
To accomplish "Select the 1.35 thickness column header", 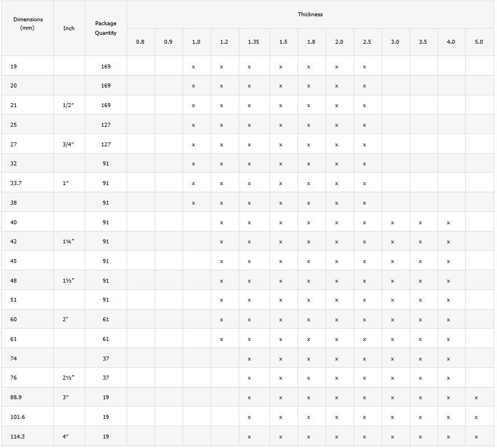I will pos(253,42).
